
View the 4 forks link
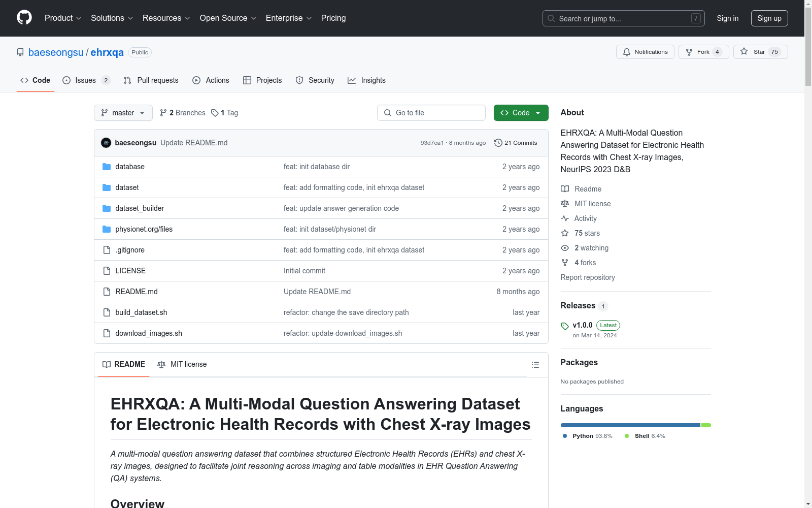click(x=579, y=263)
